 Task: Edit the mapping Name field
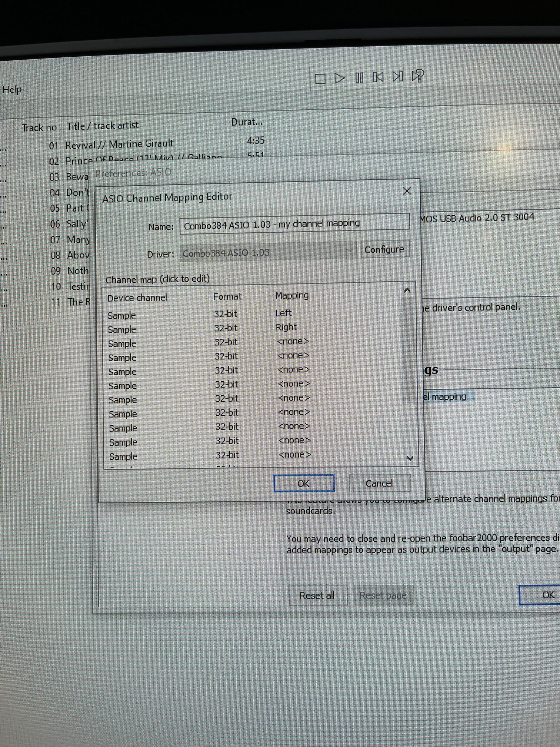294,224
